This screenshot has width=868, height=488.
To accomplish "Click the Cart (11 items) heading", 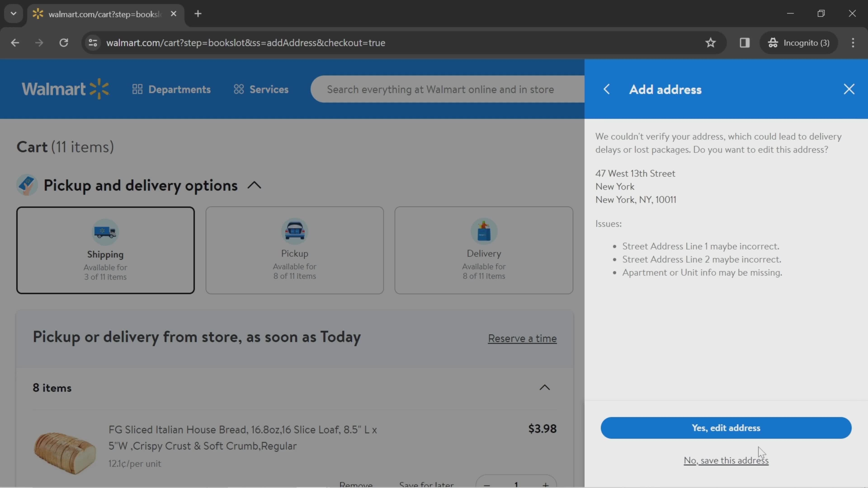I will [x=65, y=147].
